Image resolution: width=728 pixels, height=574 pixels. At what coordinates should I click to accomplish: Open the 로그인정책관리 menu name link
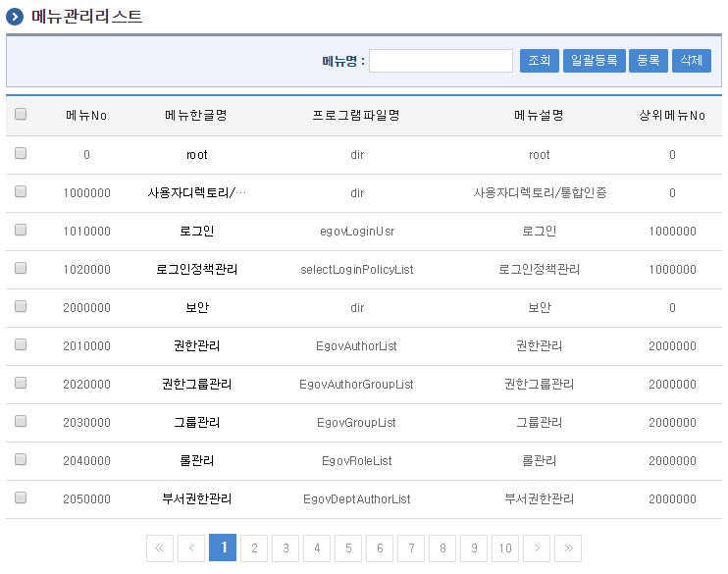[x=196, y=269]
